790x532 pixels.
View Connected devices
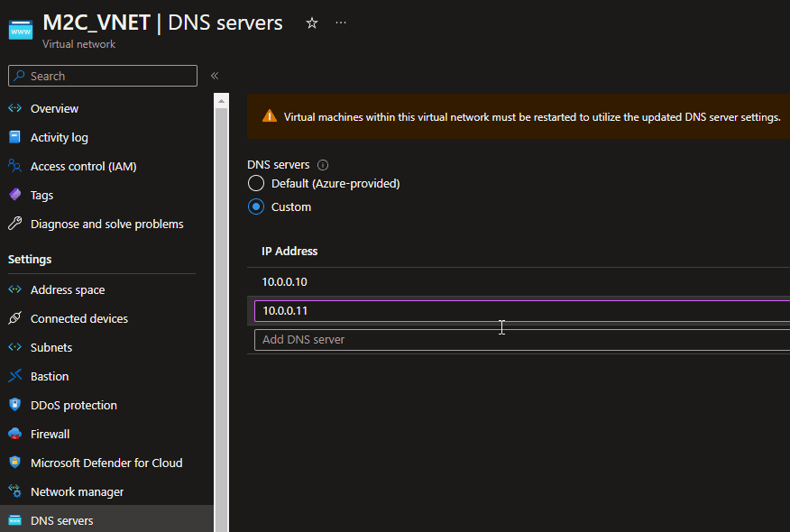(79, 318)
